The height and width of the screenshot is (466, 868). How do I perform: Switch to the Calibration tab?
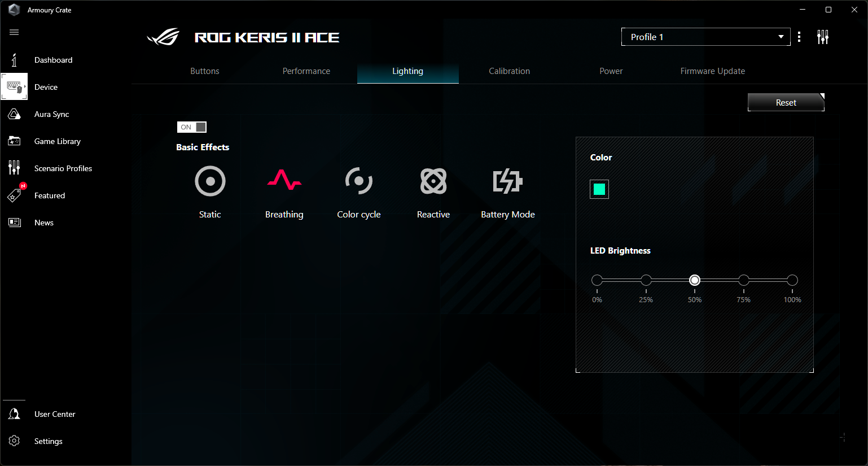point(510,71)
